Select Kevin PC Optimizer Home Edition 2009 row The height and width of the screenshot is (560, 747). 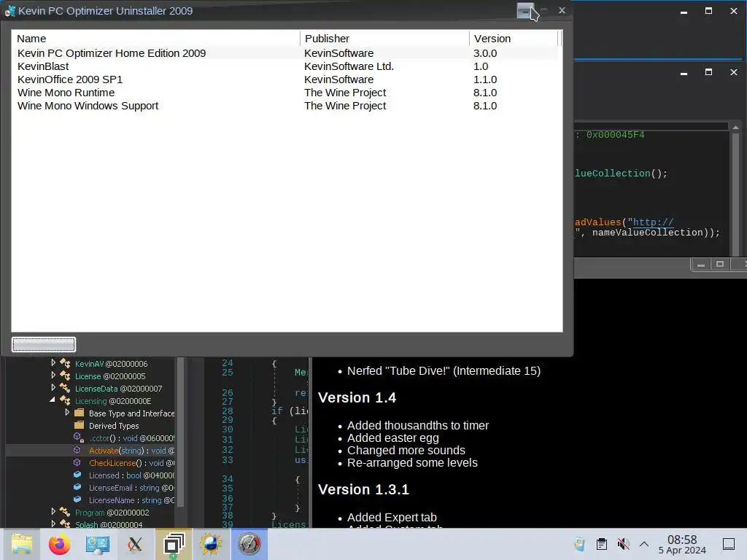(x=285, y=52)
